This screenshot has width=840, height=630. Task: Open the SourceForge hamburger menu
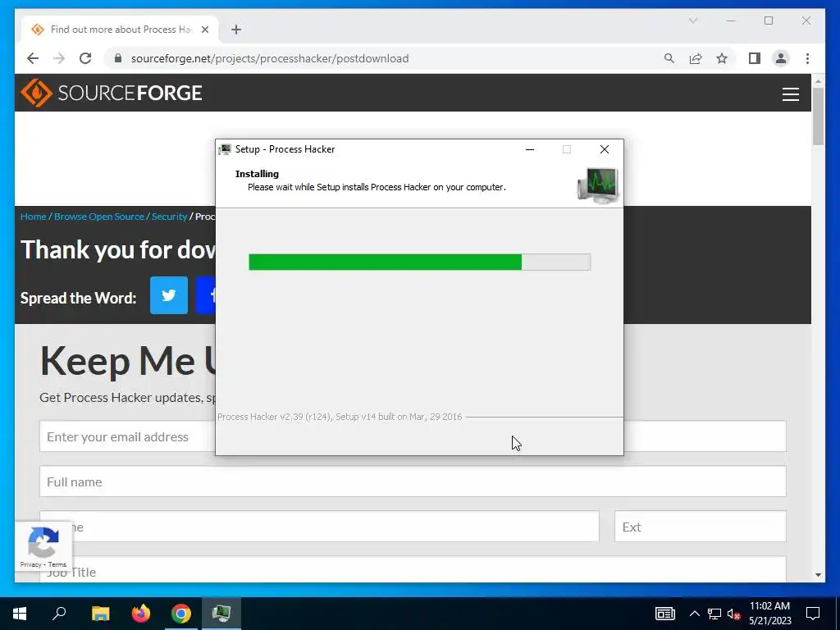790,94
